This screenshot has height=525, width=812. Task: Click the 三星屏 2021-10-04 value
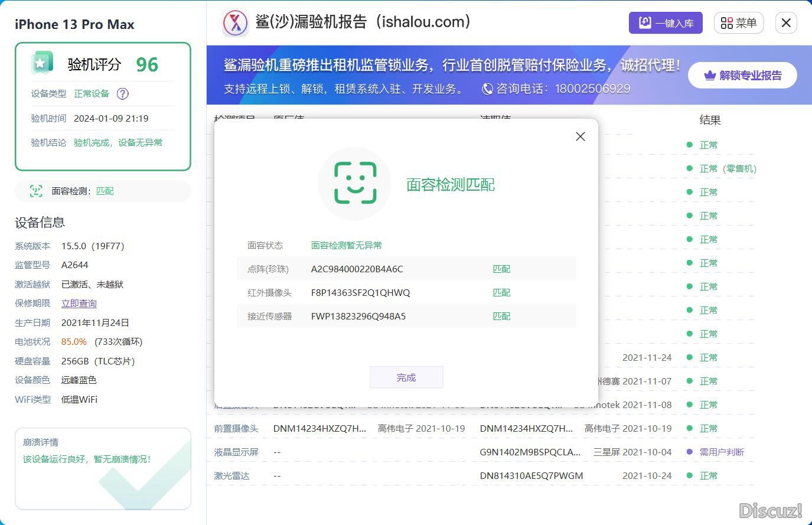tap(632, 452)
